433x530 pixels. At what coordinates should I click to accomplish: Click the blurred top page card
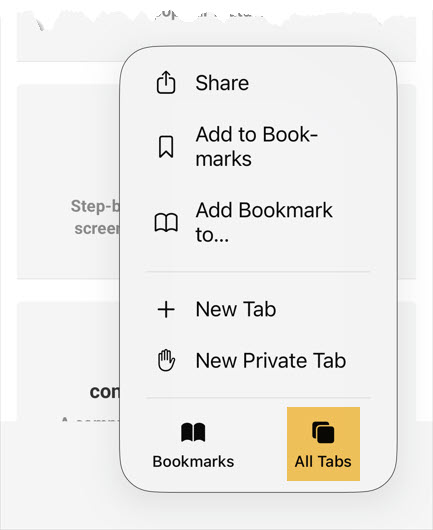point(216,36)
